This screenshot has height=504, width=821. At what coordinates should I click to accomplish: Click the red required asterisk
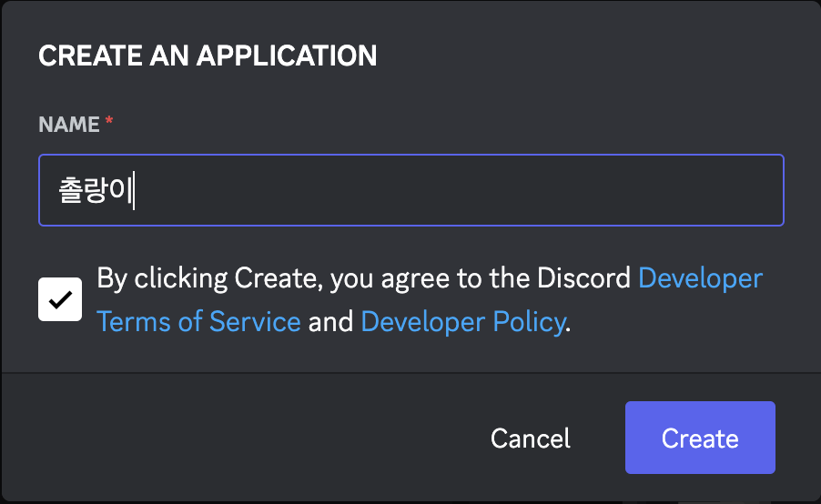(x=109, y=123)
